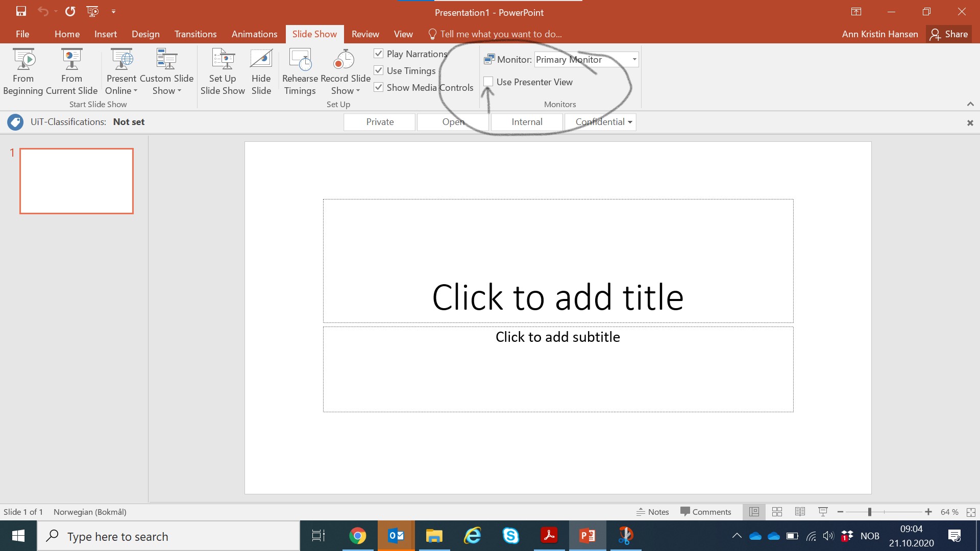Open Set Up Slide Show dialog

click(x=223, y=71)
